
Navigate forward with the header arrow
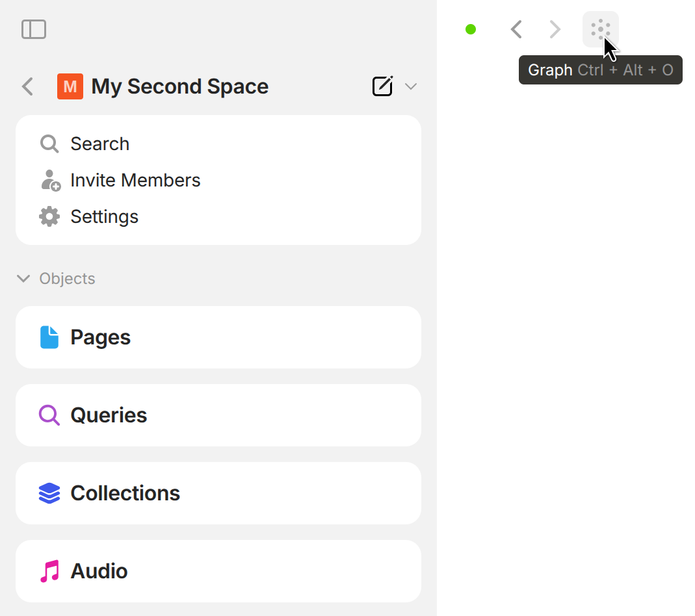pyautogui.click(x=555, y=29)
